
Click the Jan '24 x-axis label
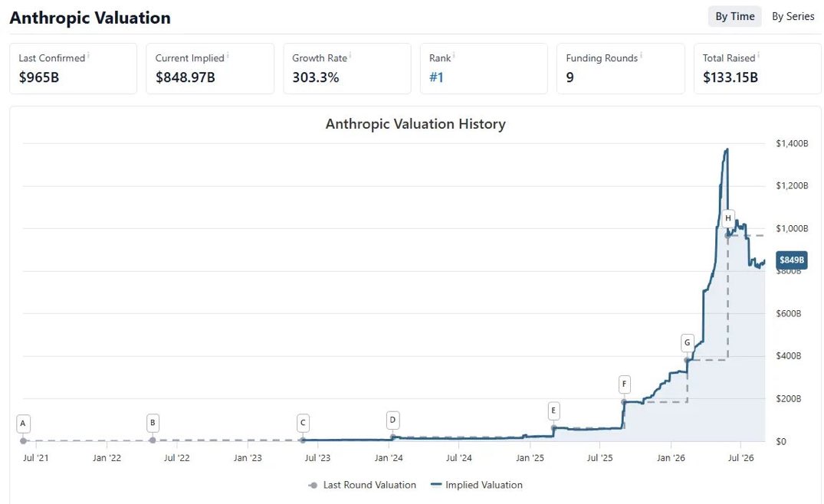tap(389, 458)
